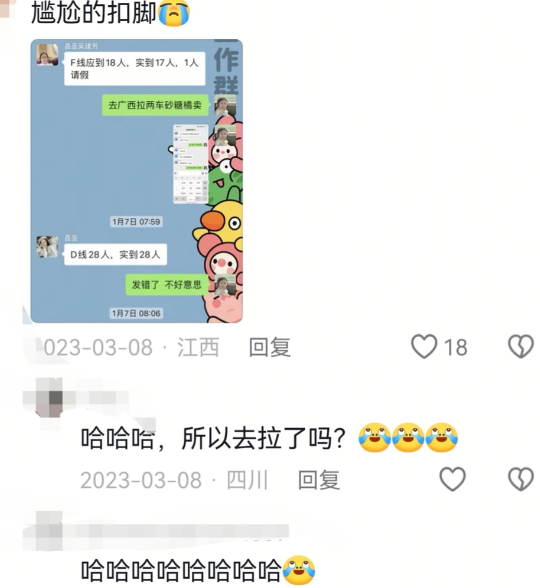Tap the like count 18
Viewport: 540px width, 588px height.
[456, 347]
